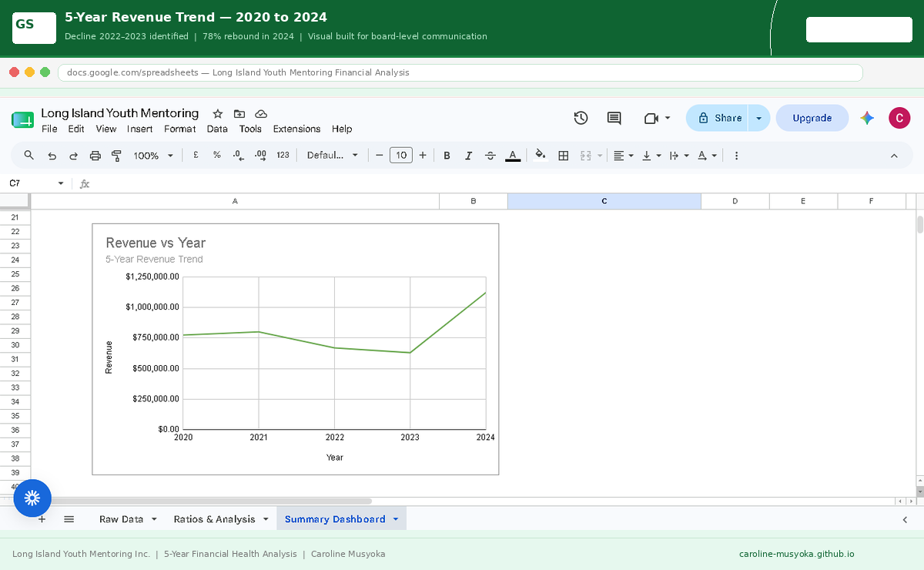Open the all sheets list icon
This screenshot has height=570, width=924.
point(69,519)
